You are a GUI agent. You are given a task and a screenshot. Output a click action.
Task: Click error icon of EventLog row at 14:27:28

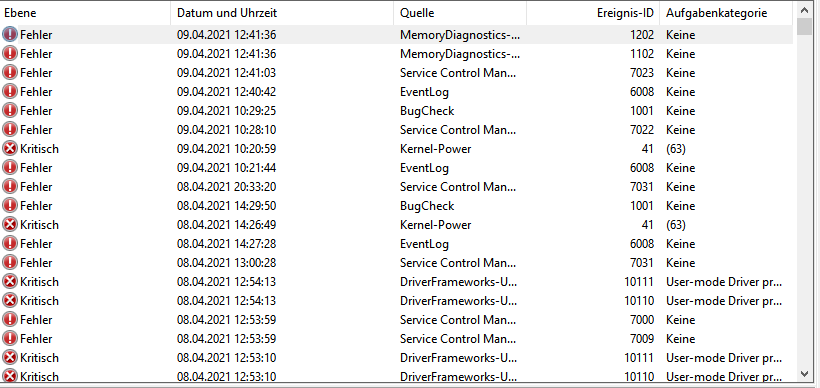coord(9,244)
